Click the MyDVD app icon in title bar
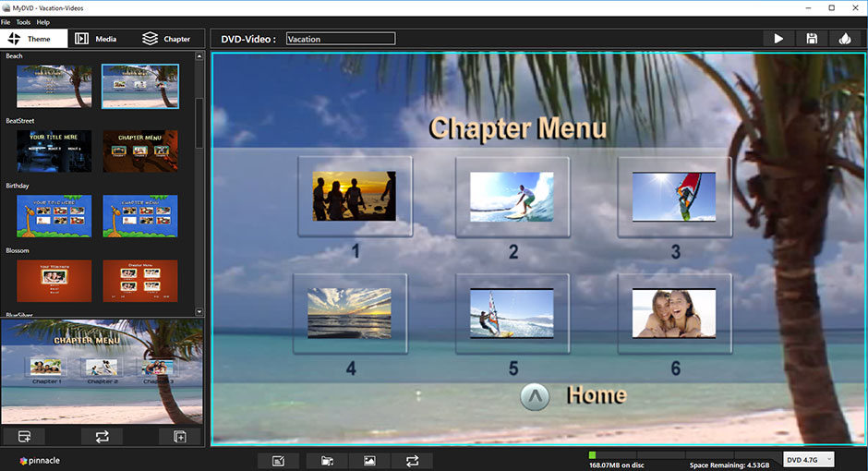This screenshot has width=868, height=471. point(6,8)
